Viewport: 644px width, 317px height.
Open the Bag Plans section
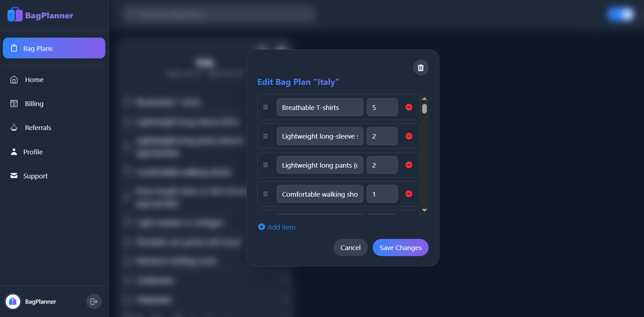54,48
